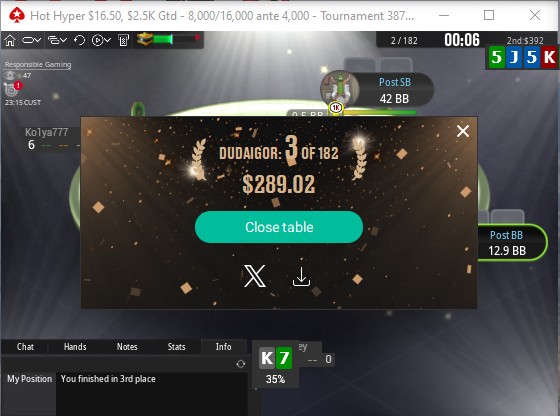Open the Stats tab
Viewport: 560px width, 416px height.
(x=176, y=347)
